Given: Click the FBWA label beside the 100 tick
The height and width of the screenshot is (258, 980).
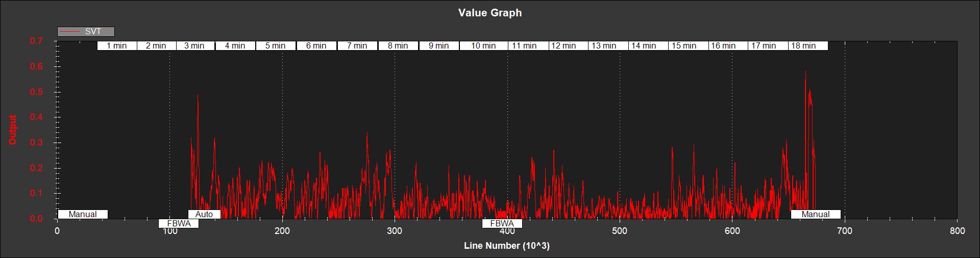Looking at the screenshot, I should coord(179,224).
